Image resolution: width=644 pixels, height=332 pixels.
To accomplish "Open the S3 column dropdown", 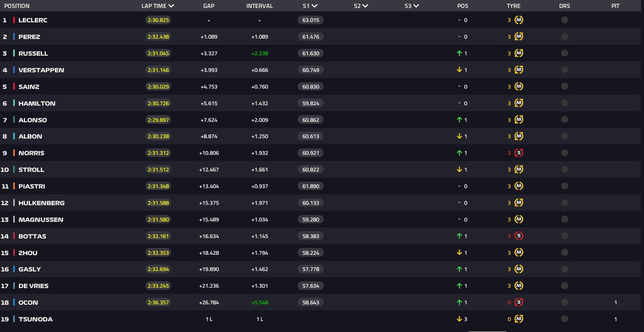I will pyautogui.click(x=416, y=6).
